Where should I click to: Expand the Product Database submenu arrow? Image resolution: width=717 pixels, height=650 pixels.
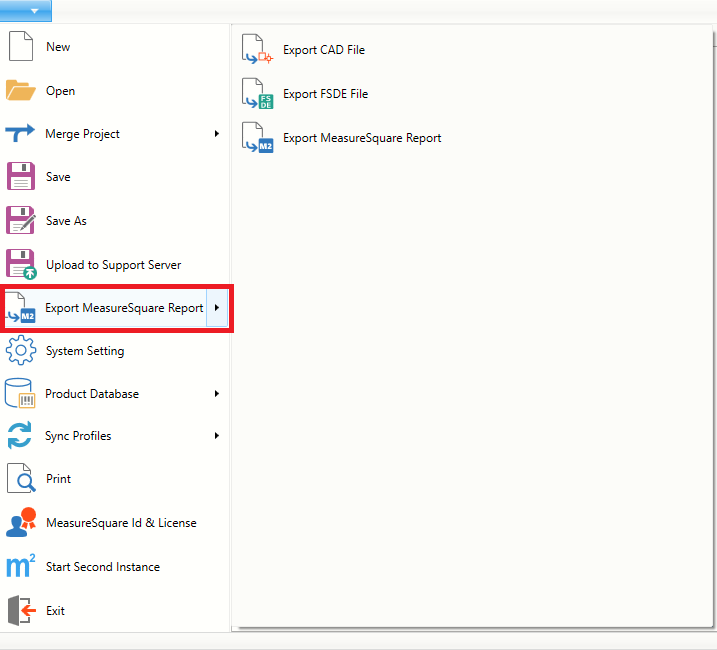[217, 393]
